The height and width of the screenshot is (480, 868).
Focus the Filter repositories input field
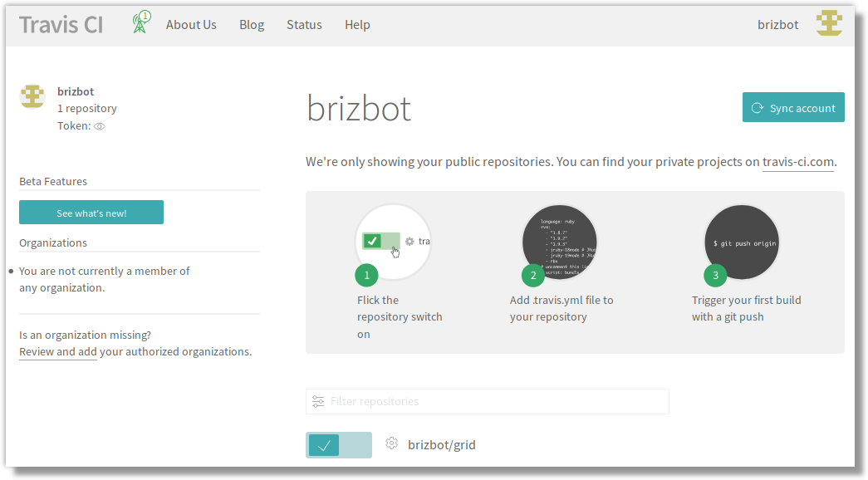[494, 402]
